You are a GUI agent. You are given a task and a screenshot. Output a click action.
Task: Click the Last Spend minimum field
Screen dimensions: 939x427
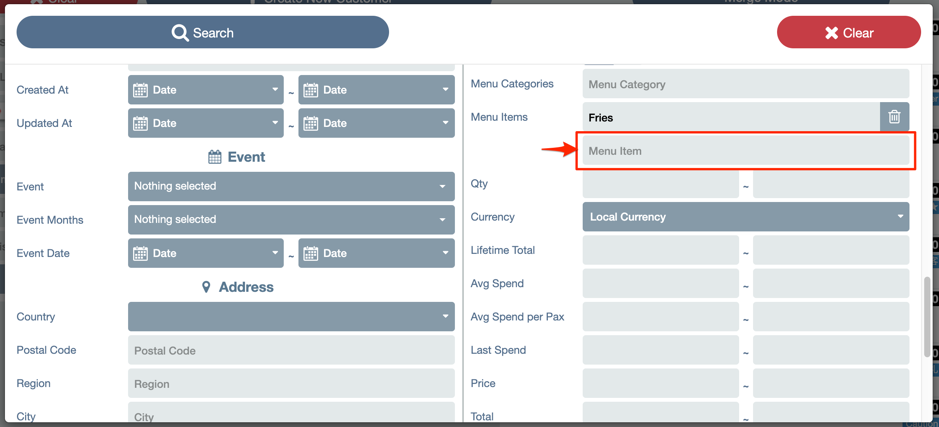[661, 350]
